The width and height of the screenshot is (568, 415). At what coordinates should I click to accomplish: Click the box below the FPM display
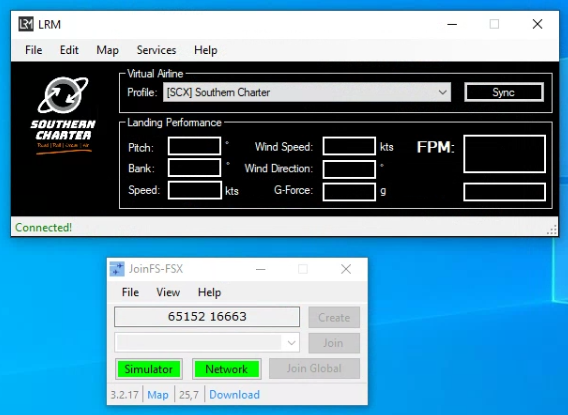click(505, 192)
